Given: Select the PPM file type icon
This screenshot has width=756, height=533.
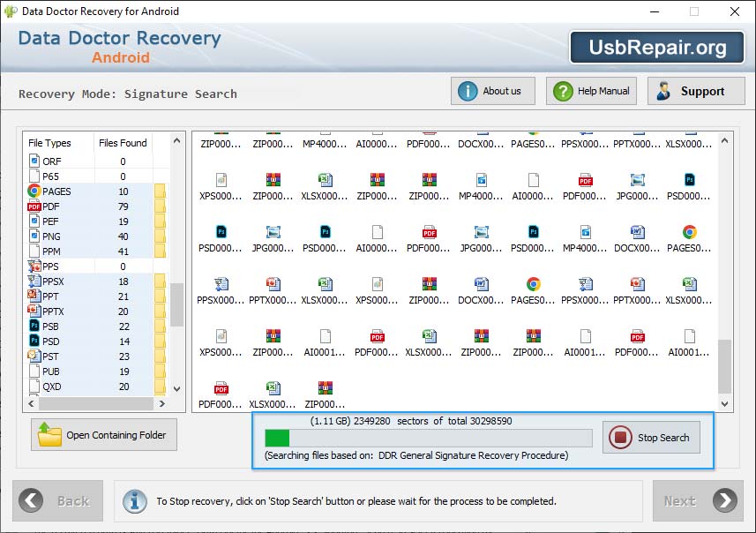Looking at the screenshot, I should point(34,251).
